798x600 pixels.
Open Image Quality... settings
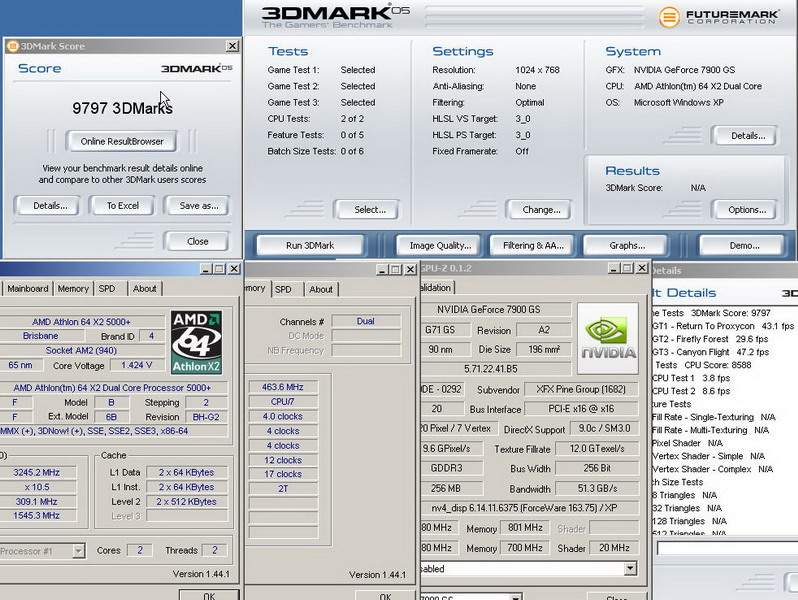(x=440, y=245)
